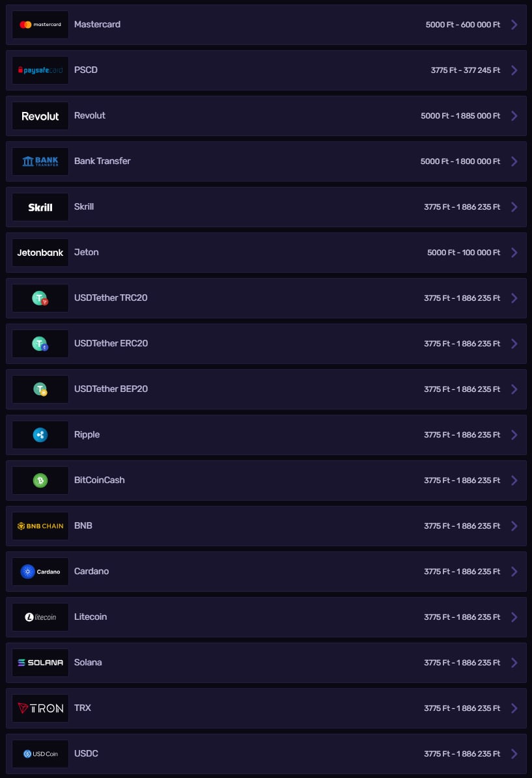Click the Ripple coin icon
Viewport: 532px width, 778px height.
click(40, 435)
